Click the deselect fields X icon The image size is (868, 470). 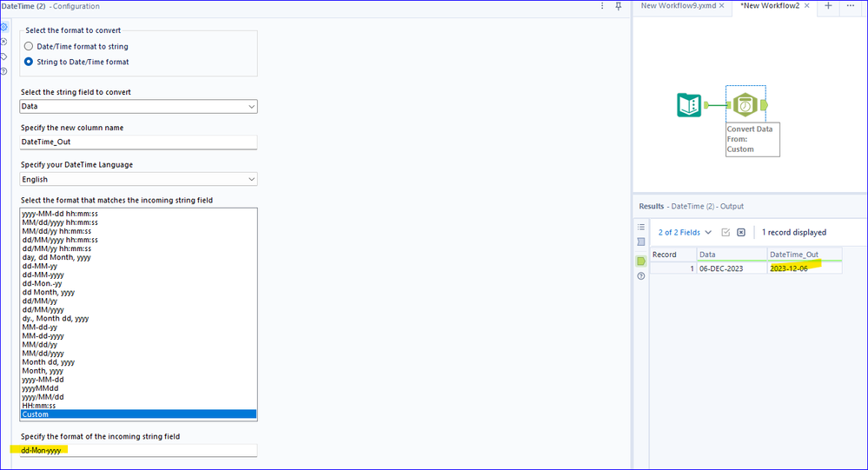coord(741,233)
